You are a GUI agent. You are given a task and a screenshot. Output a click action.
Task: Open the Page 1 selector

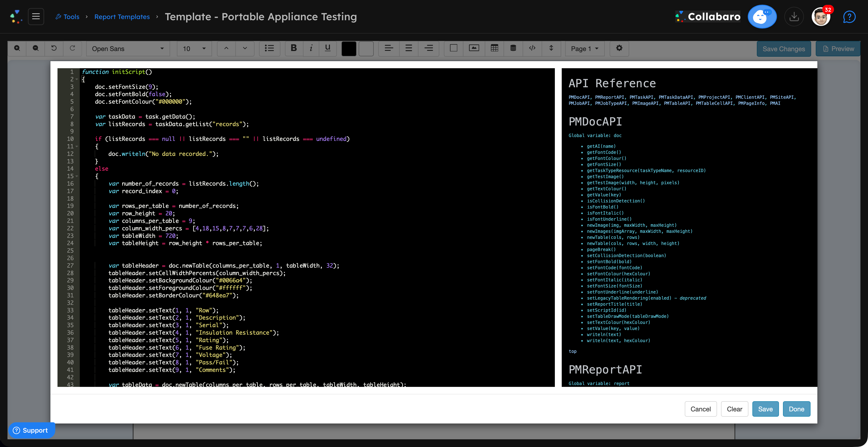click(x=584, y=49)
